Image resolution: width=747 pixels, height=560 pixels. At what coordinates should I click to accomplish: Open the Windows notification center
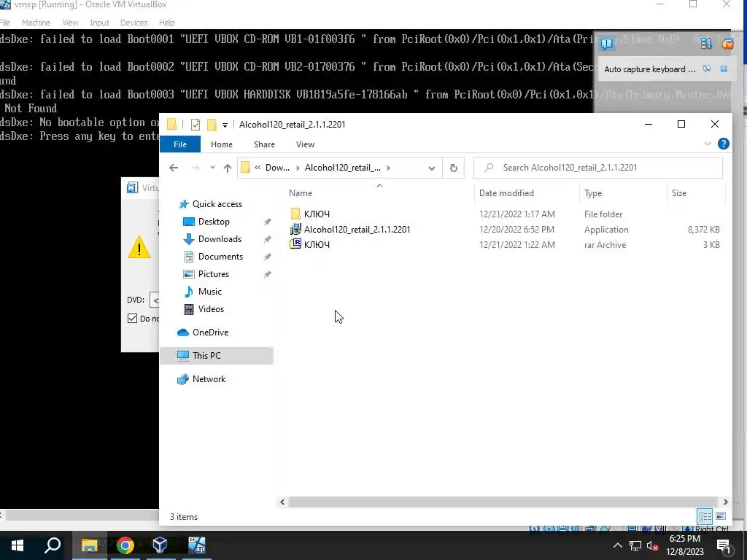pos(724,545)
